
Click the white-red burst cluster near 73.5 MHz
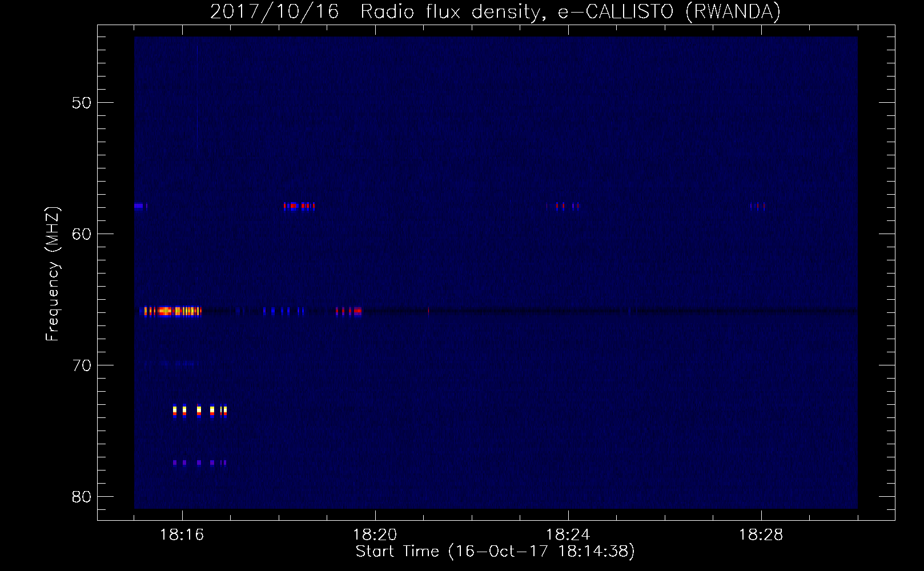(200, 411)
